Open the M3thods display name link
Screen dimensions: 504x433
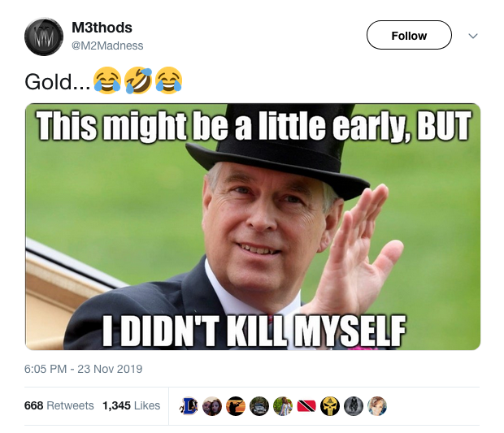102,28
